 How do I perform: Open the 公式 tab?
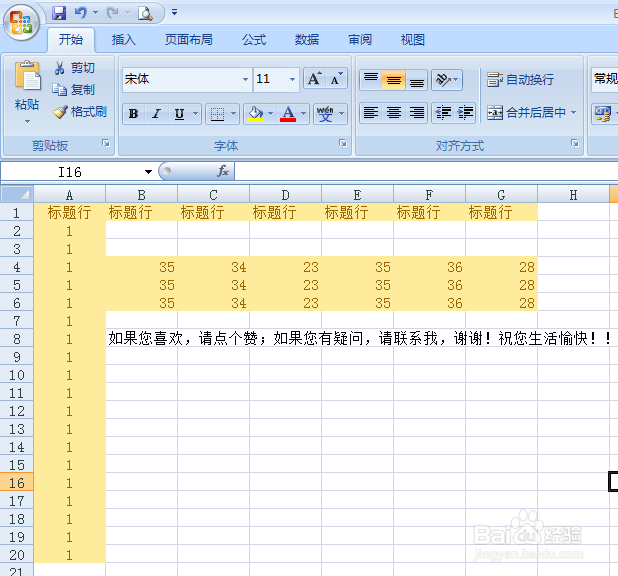254,39
